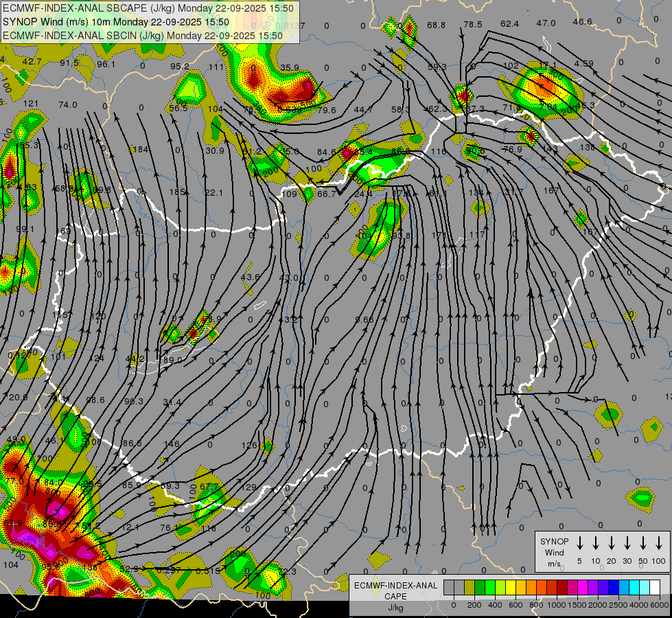
Task: Pick the deep blue swatch left of 2500
Action: click(614, 587)
